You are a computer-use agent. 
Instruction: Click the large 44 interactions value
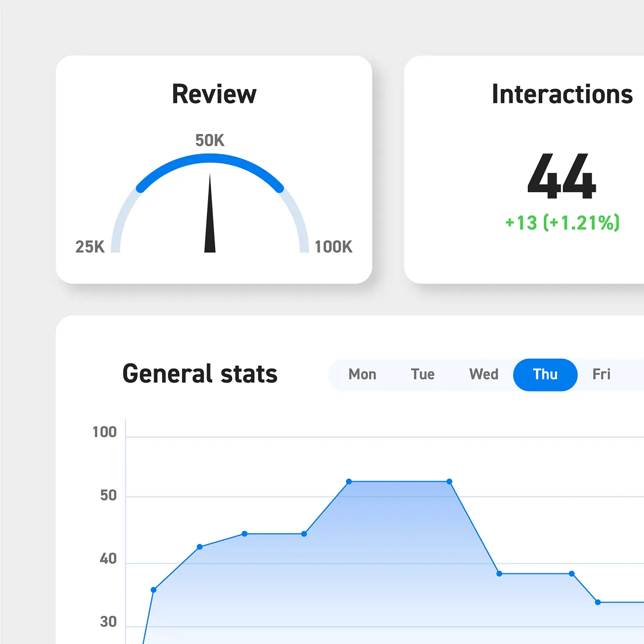click(562, 177)
